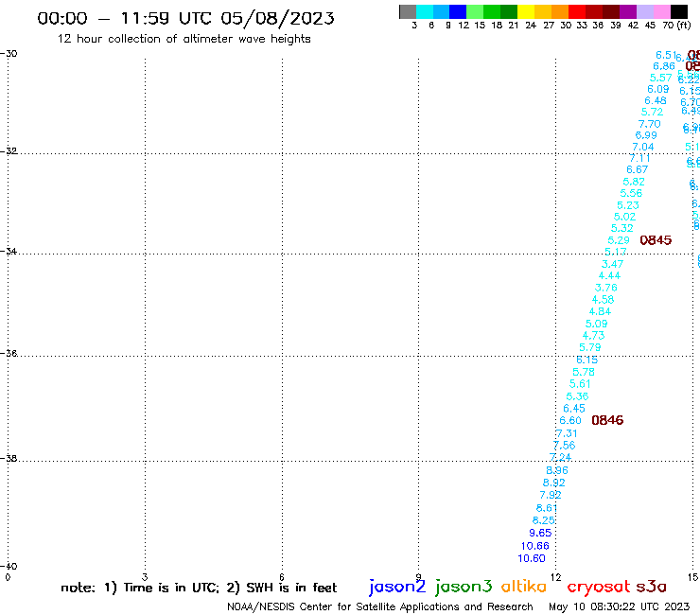
Task: Click the 6.86 wave height value
Action: pyautogui.click(x=664, y=66)
